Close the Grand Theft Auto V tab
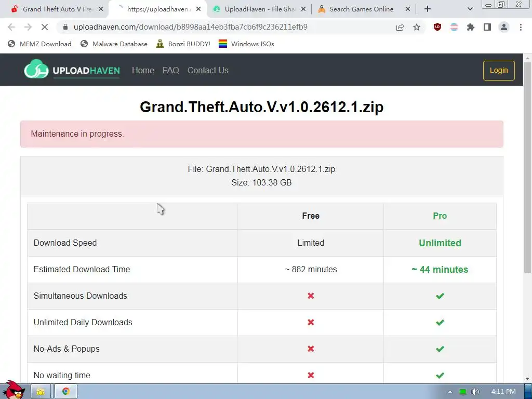The width and height of the screenshot is (532, 399). click(x=101, y=9)
